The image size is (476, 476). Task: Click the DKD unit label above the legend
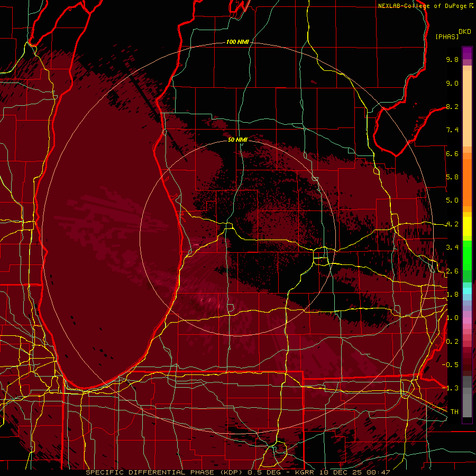[x=465, y=31]
